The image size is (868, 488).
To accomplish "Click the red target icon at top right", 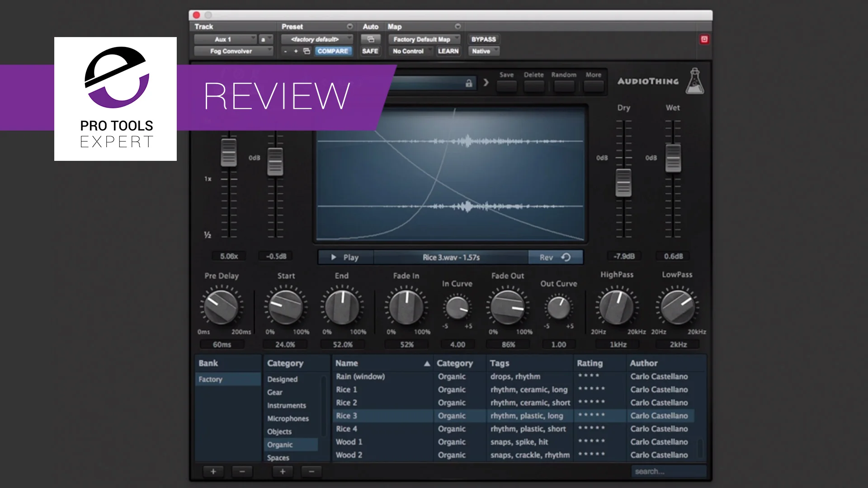I will 703,39.
